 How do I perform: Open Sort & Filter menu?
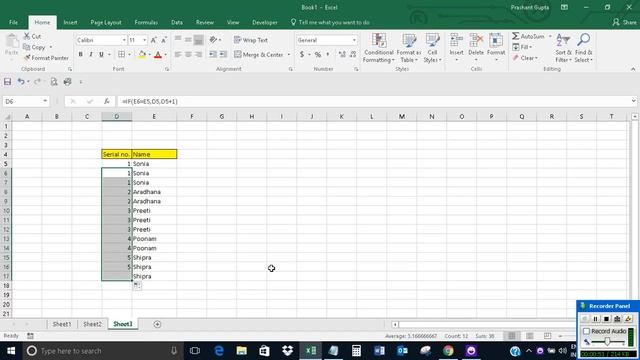tap(563, 48)
